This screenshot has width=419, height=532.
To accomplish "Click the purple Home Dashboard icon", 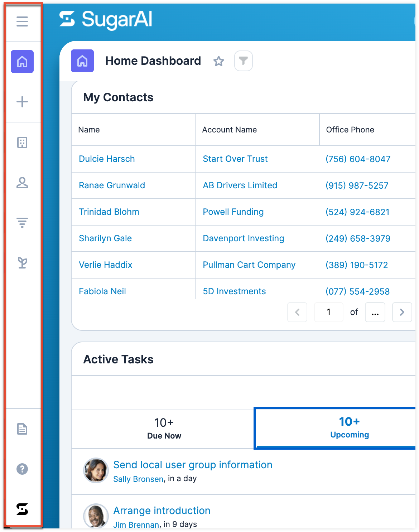I will [82, 61].
